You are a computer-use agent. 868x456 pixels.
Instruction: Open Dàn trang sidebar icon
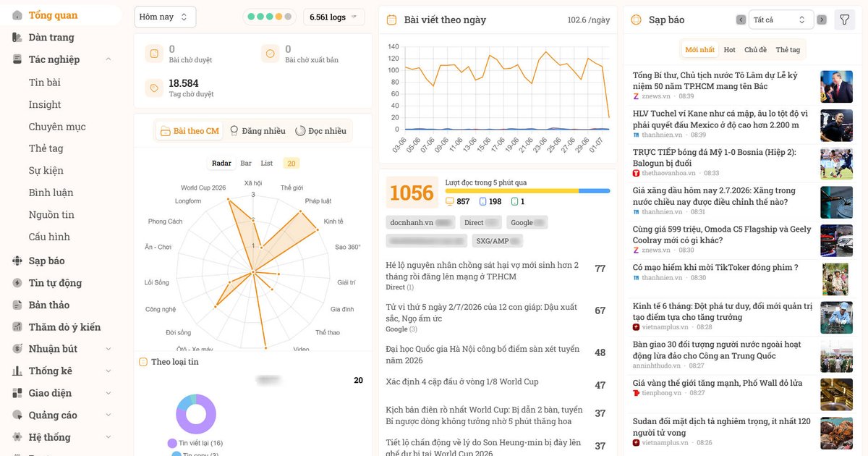(17, 37)
